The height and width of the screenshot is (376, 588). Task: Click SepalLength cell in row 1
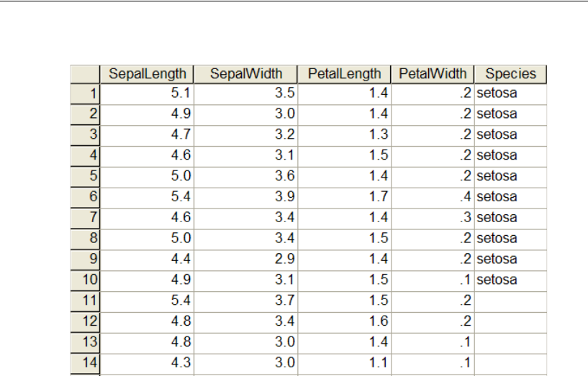pos(147,93)
